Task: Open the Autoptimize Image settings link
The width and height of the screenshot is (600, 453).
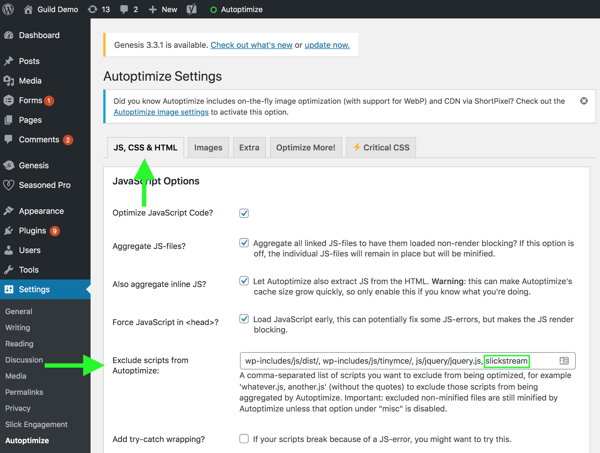Action: coord(161,112)
